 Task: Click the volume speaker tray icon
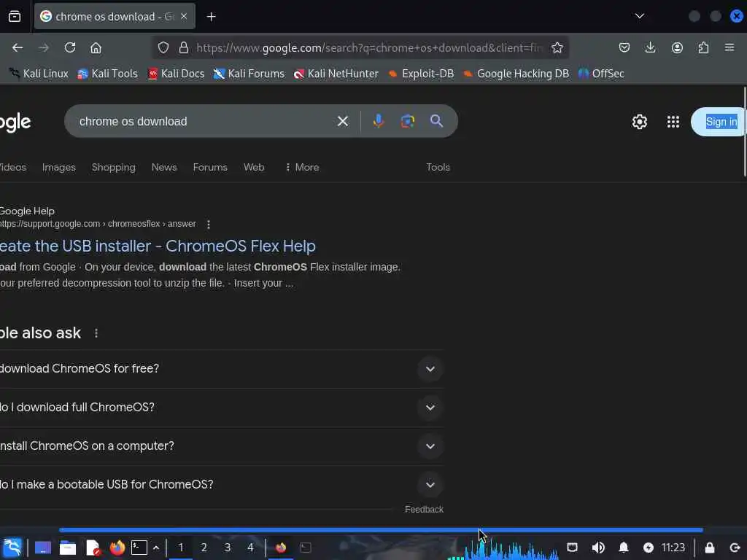598,548
